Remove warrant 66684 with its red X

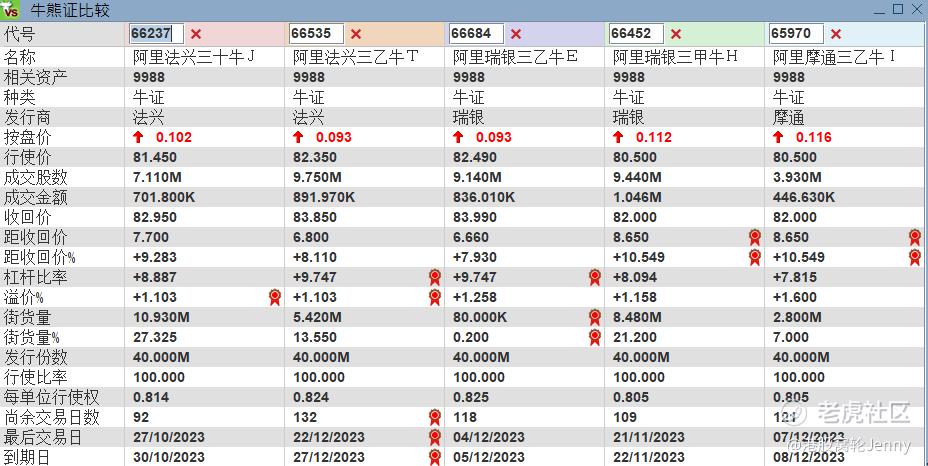coord(516,34)
